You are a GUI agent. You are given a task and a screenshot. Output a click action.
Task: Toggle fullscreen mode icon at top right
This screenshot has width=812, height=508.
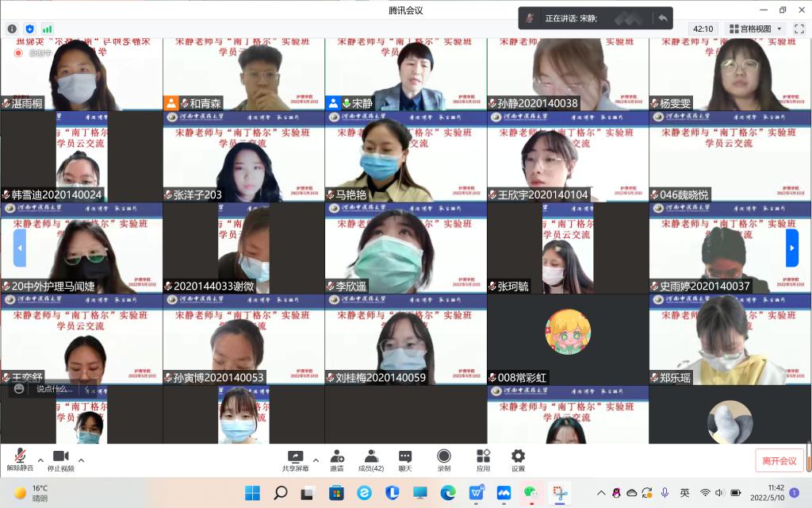(x=799, y=29)
